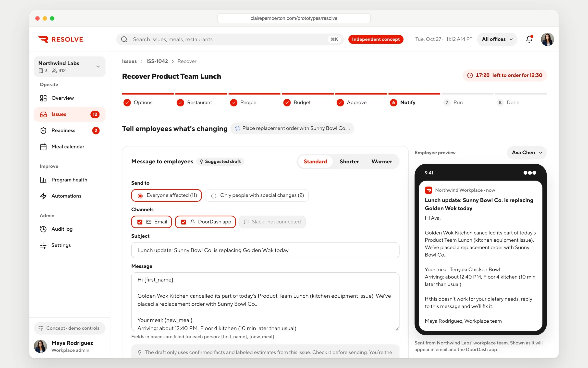Screen dimensions: 588x368
Task: Click the Suggested draft badge
Action: [x=220, y=161]
